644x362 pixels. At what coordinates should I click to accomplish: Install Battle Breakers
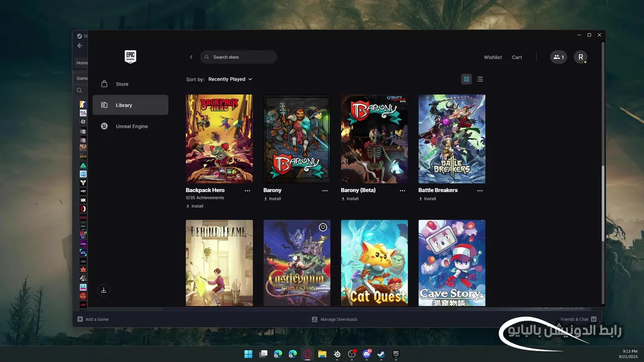coord(427,199)
